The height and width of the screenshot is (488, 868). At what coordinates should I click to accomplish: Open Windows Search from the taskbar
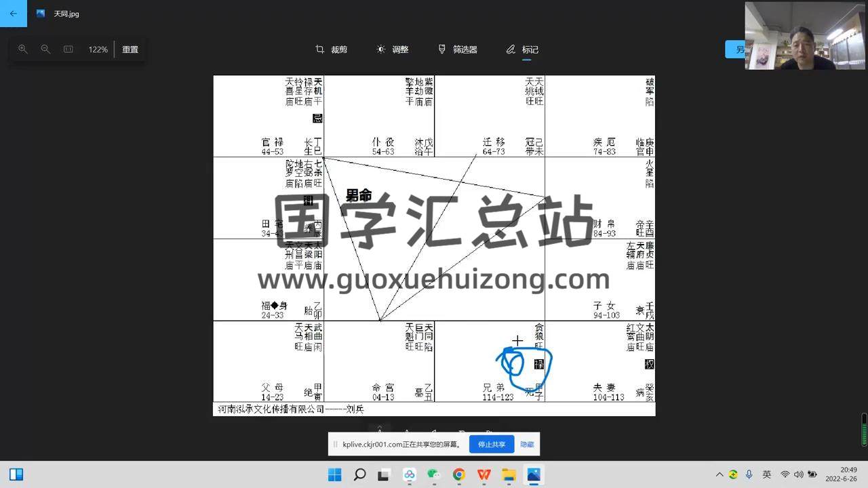click(x=360, y=474)
